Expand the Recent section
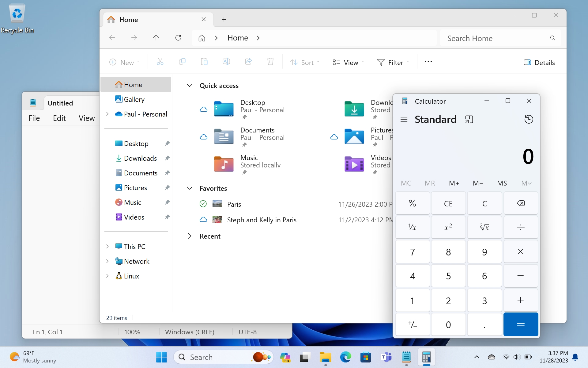 pos(190,236)
